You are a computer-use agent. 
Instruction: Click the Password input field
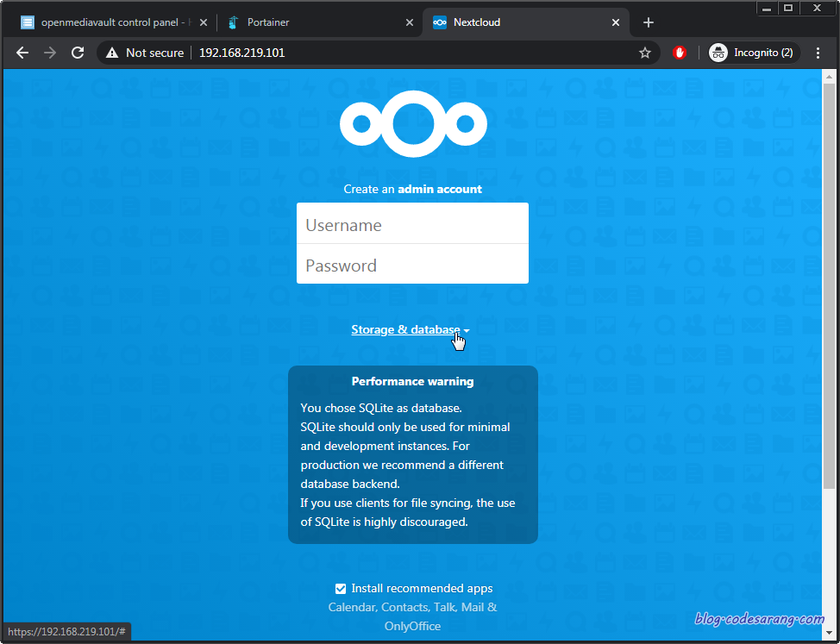412,264
